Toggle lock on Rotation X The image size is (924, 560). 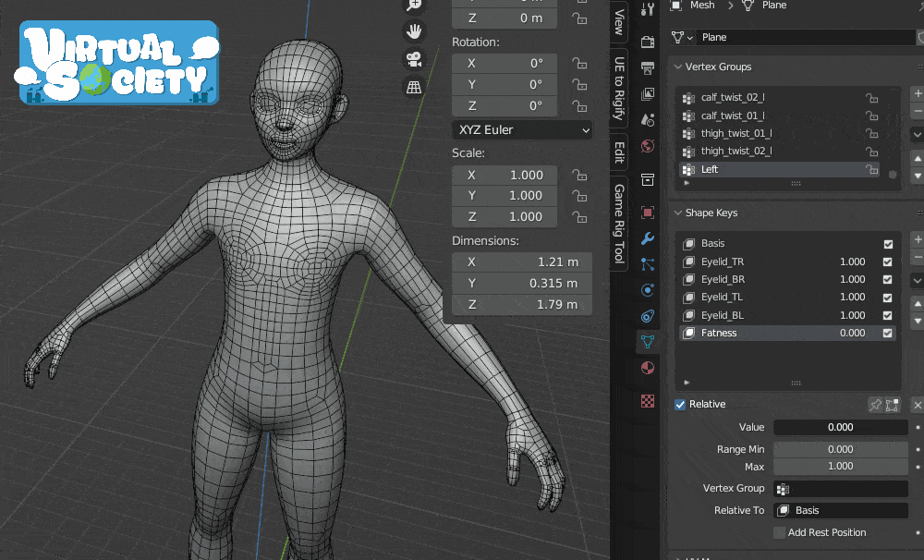tap(579, 64)
